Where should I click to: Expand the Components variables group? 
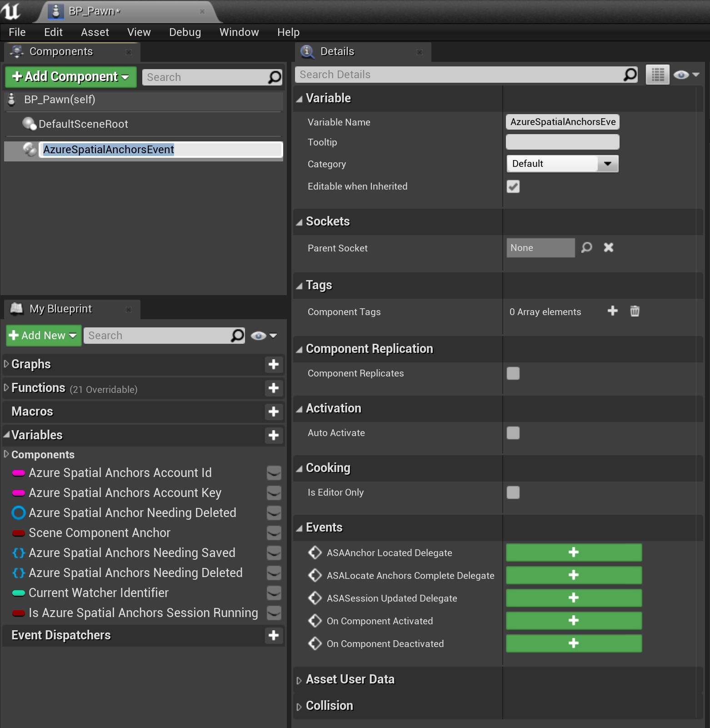(x=6, y=454)
